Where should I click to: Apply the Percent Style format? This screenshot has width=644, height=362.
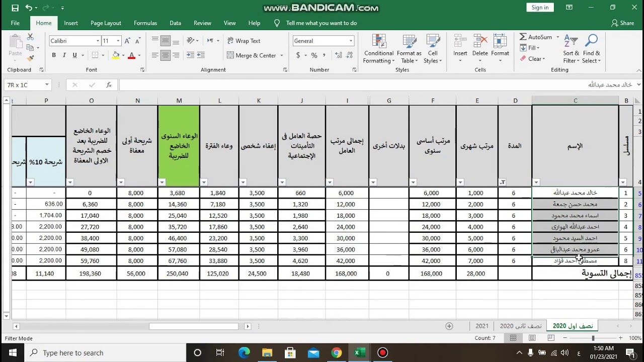[314, 55]
